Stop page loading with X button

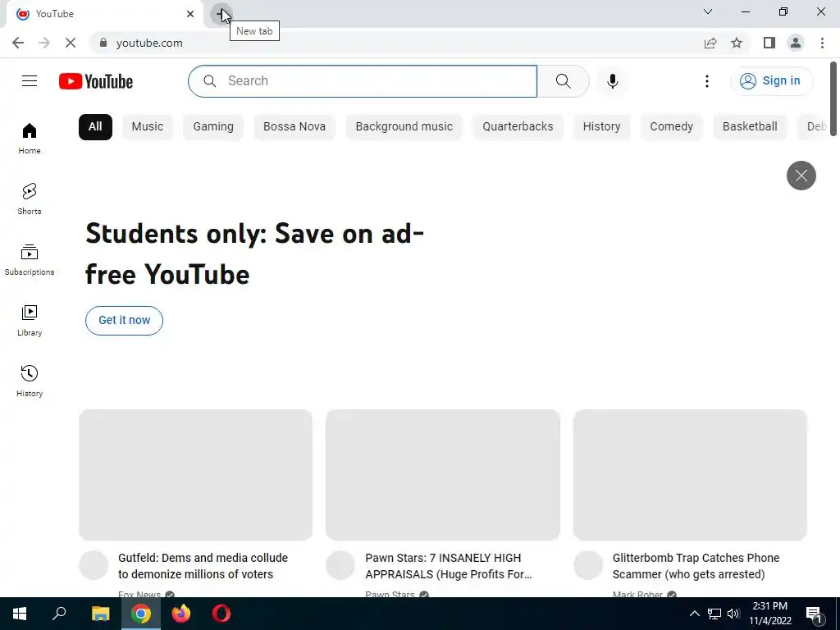(x=71, y=43)
